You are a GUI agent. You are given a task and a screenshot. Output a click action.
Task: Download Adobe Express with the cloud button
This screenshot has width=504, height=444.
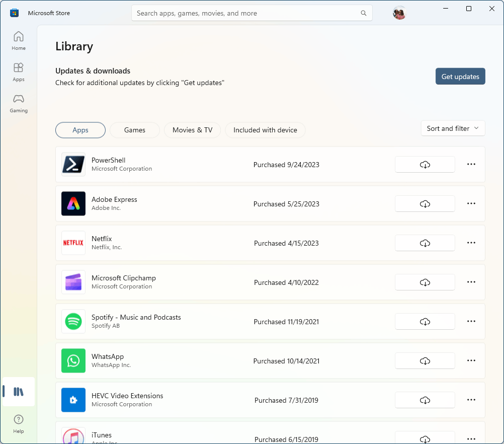[x=425, y=204]
